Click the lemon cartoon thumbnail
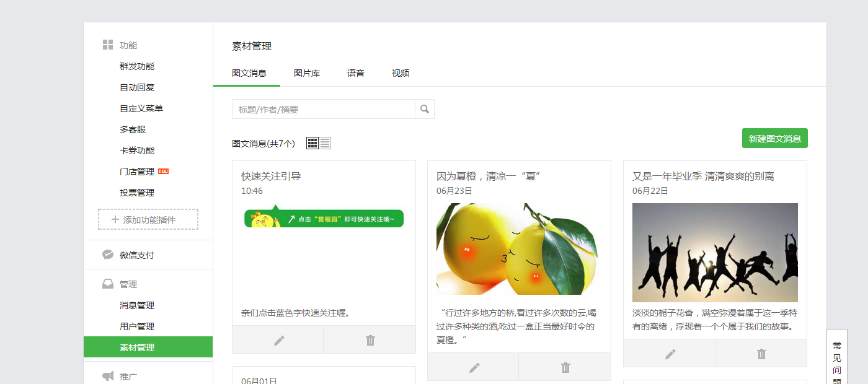Image resolution: width=868 pixels, height=384 pixels. click(x=519, y=249)
